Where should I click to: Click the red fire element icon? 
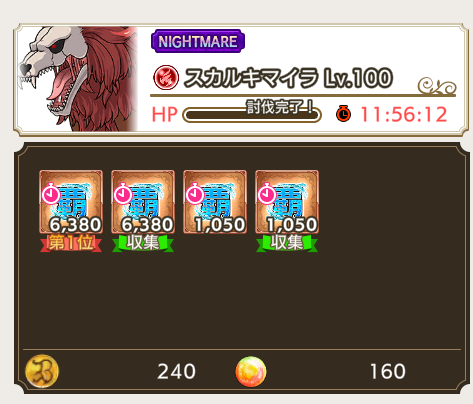(x=166, y=78)
